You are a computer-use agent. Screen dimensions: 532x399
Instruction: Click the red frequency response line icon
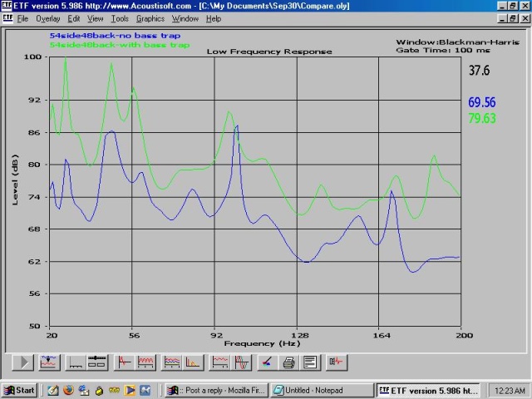[219, 362]
